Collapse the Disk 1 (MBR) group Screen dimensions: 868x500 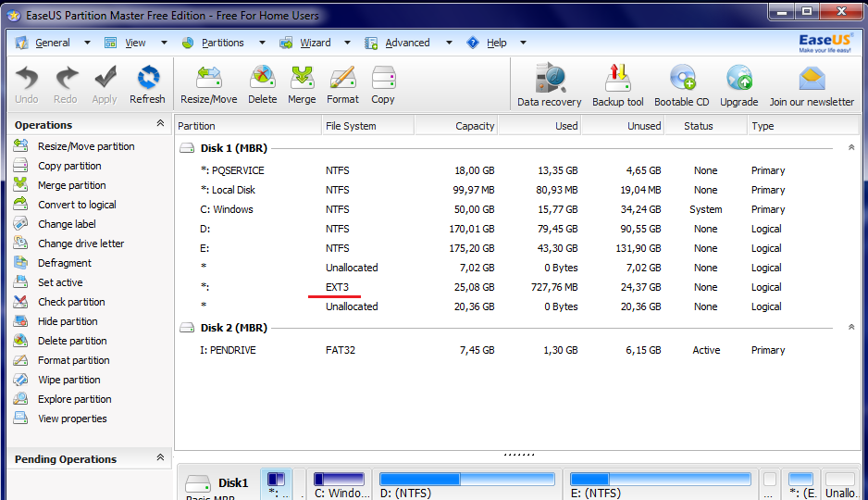[x=850, y=147]
